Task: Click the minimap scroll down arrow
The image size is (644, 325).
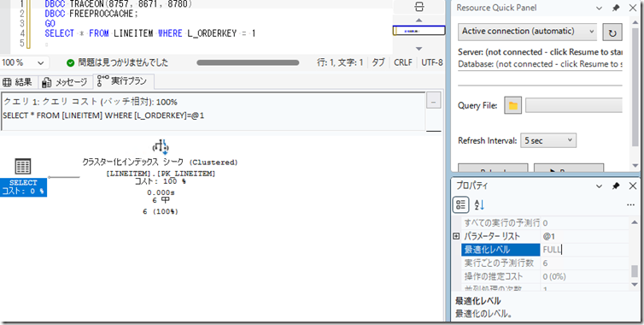Action: pyautogui.click(x=419, y=49)
